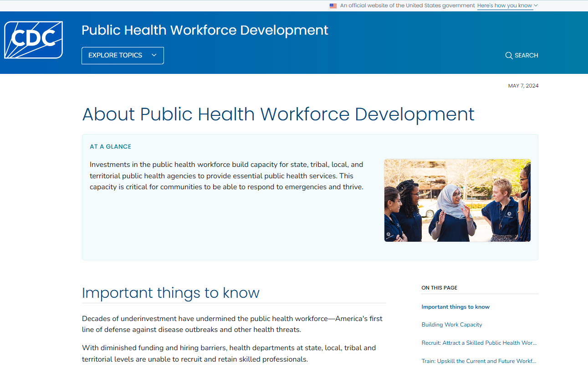Click the About Public Health Workforce Development heading
The height and width of the screenshot is (368, 588).
pos(278,114)
